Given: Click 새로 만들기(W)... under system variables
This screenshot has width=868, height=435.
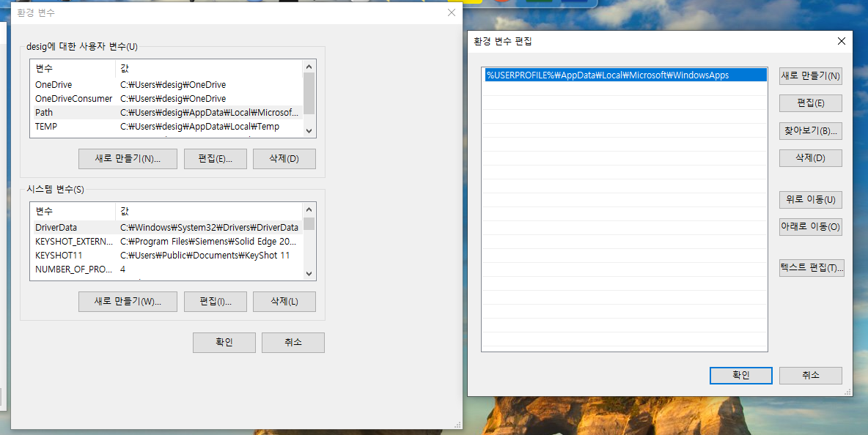Looking at the screenshot, I should 128,301.
